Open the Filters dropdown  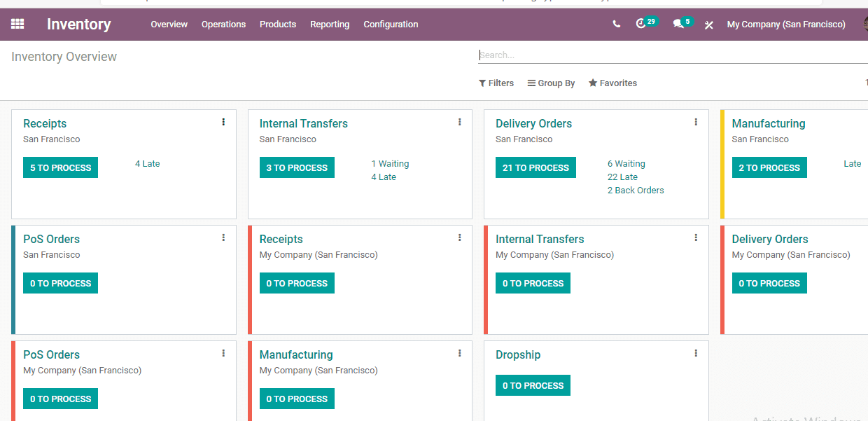pos(496,83)
